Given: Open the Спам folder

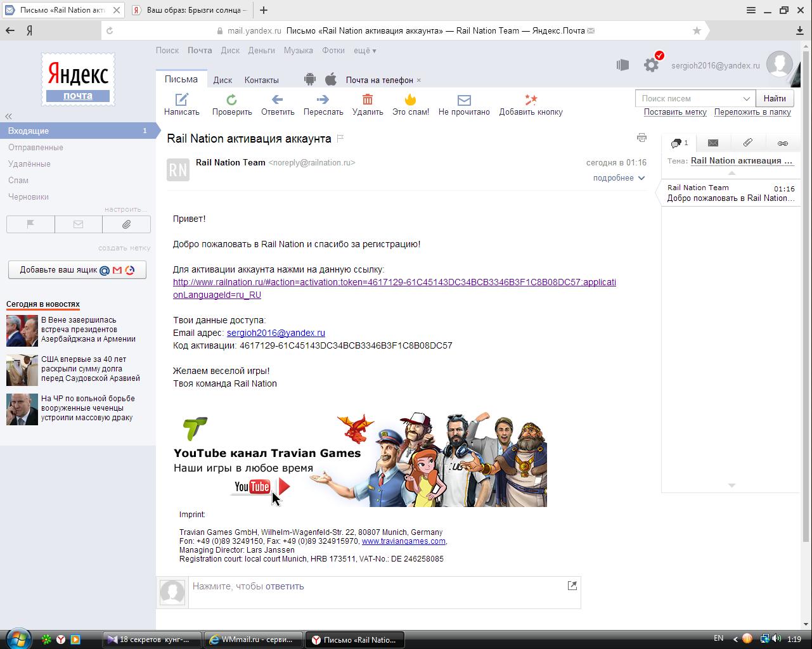Looking at the screenshot, I should 18,180.
